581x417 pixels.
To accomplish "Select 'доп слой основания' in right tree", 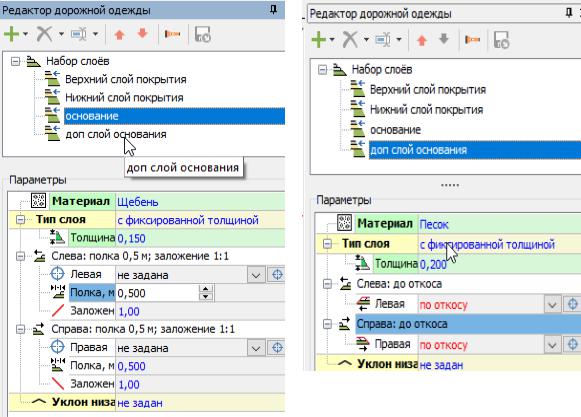I will [x=475, y=150].
